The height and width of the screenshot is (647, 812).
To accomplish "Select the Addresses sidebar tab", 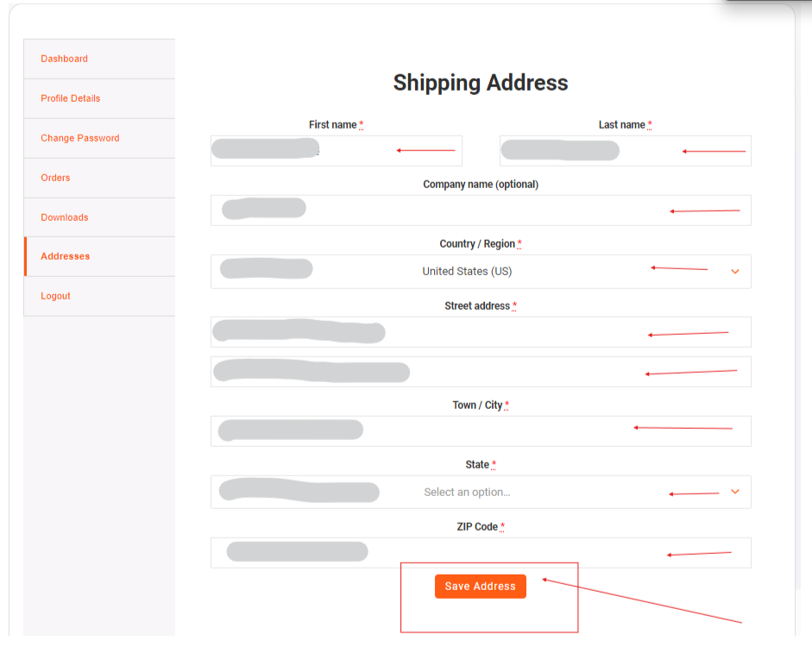I will (66, 256).
